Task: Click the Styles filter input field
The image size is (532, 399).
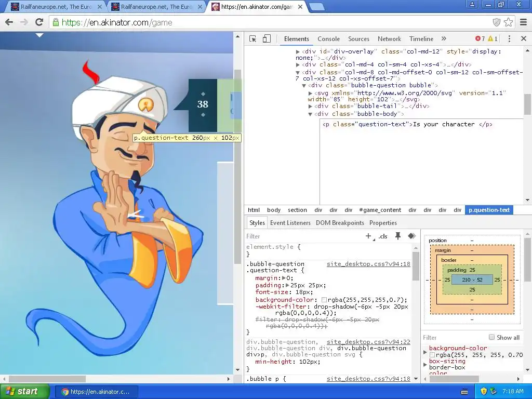Action: pos(303,236)
